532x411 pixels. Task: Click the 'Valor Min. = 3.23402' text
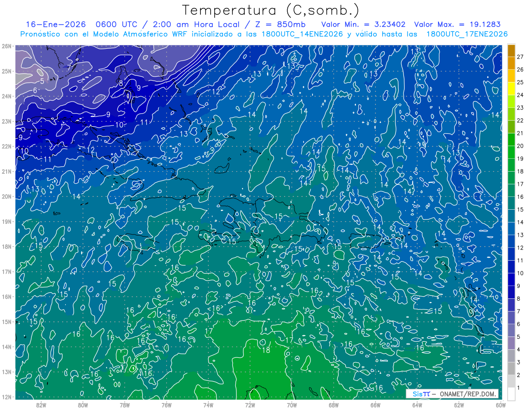pyautogui.click(x=363, y=24)
